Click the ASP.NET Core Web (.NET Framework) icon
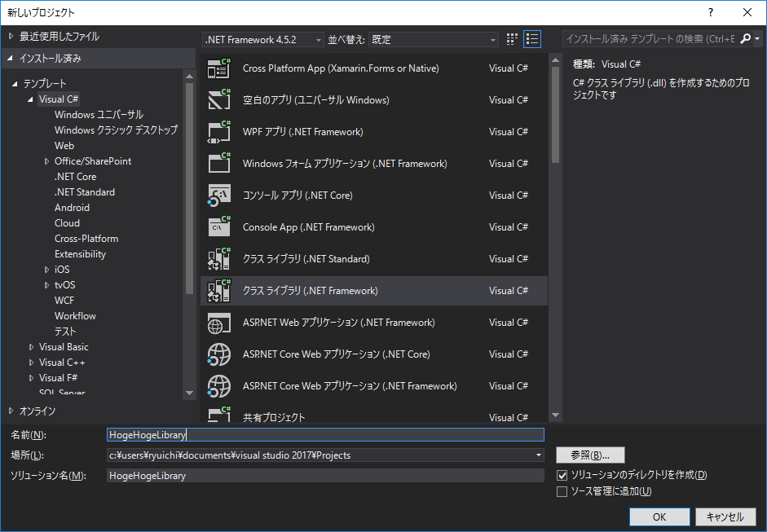This screenshot has width=767, height=532. coord(218,386)
